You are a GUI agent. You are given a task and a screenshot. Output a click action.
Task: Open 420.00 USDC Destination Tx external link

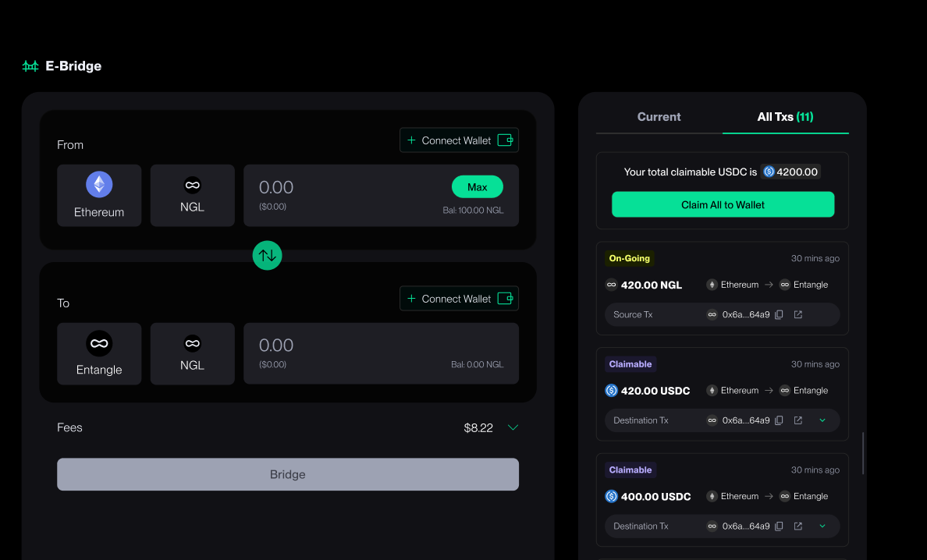click(x=798, y=420)
